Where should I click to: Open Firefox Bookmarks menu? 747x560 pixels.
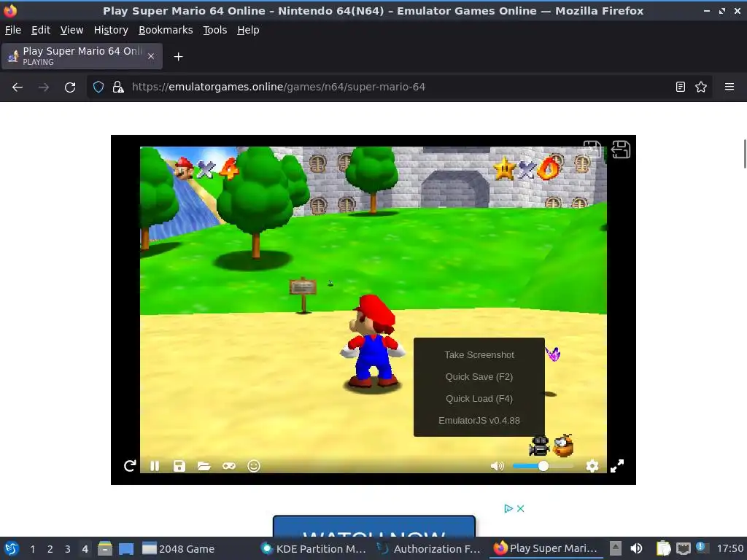[166, 30]
